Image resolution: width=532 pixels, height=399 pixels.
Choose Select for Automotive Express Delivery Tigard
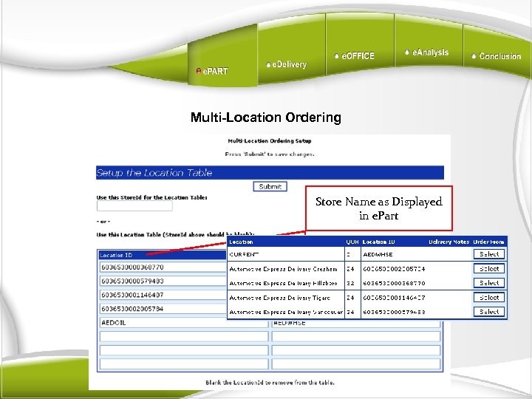(489, 297)
